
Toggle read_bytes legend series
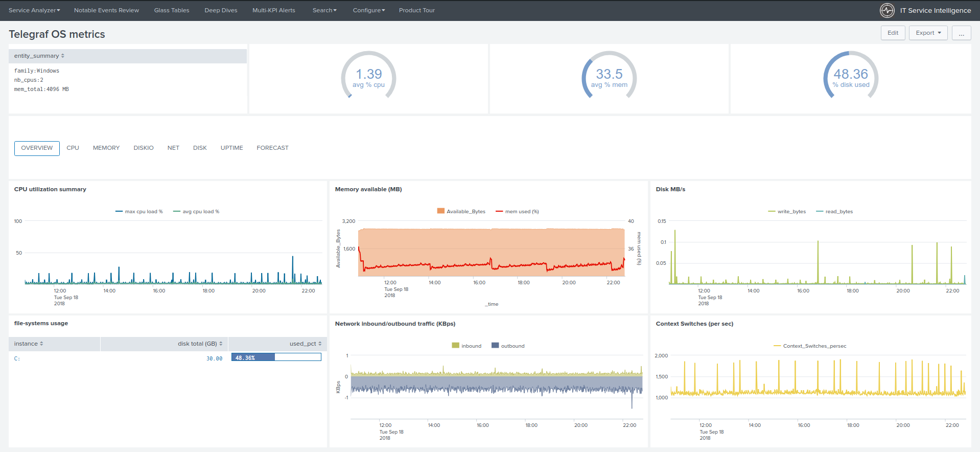tap(834, 212)
